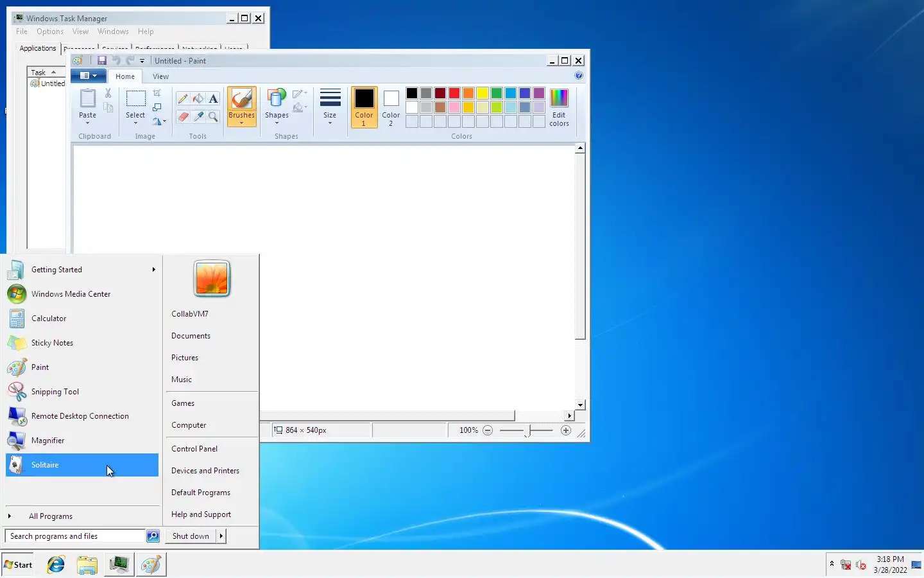Zoom in with the plus button in Paint status bar
Viewport: 924px width, 578px height.
[x=566, y=430]
